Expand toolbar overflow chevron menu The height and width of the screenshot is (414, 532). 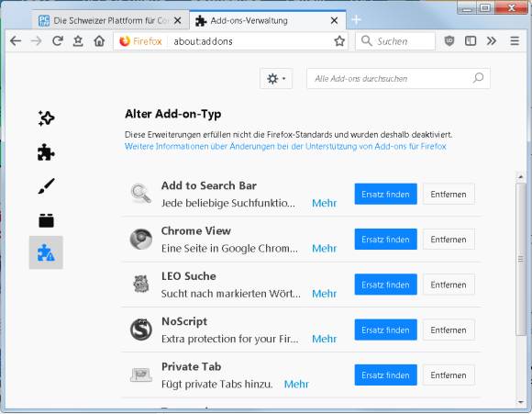(x=492, y=41)
